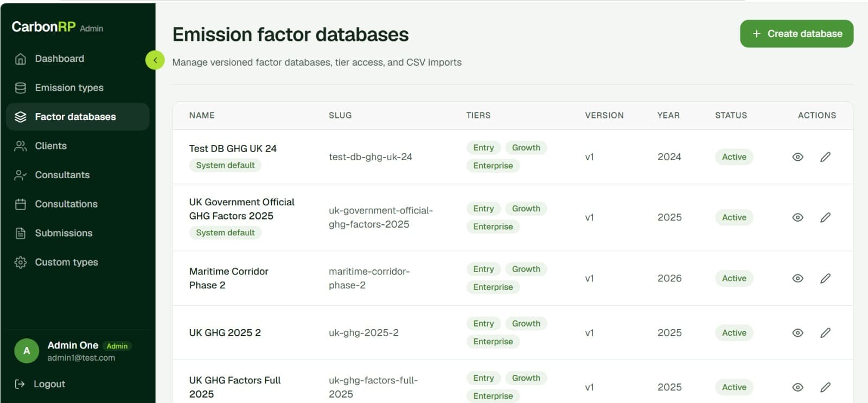This screenshot has height=403, width=868.
Task: Click the Growth tier in Test DB GHG UK 24 row
Action: pos(526,148)
